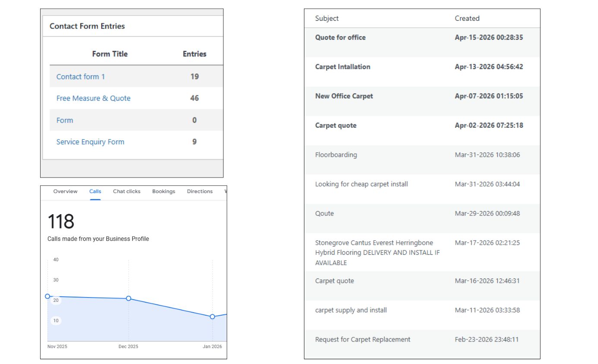Viewport: 598px width, 364px height.
Task: Select the Floorboarding message row
Action: click(x=336, y=155)
